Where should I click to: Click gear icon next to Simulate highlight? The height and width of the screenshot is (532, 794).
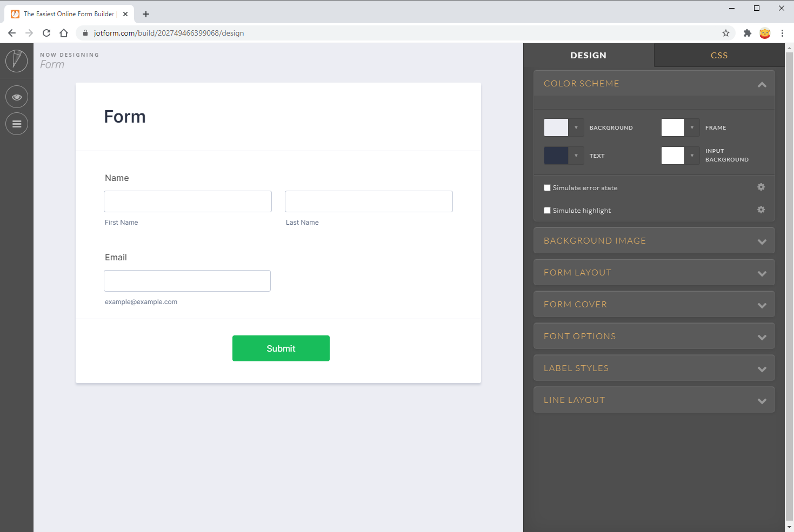[761, 210]
